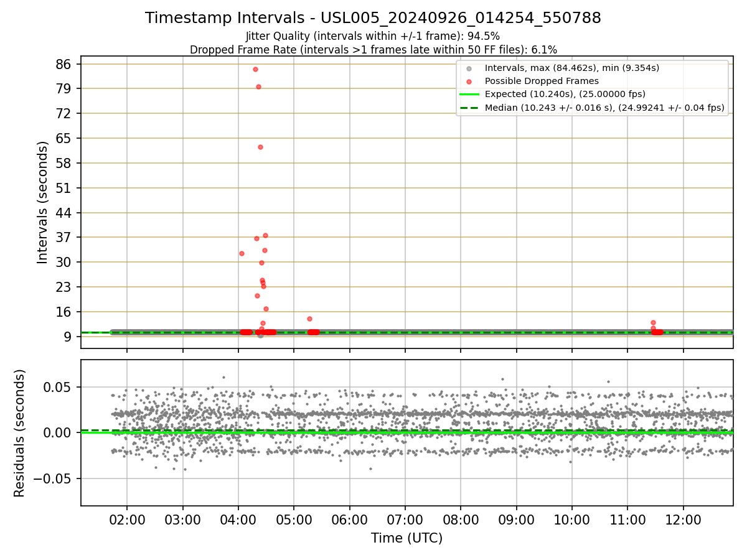Click the '86' tick label on the intervals axis

pyautogui.click(x=63, y=64)
